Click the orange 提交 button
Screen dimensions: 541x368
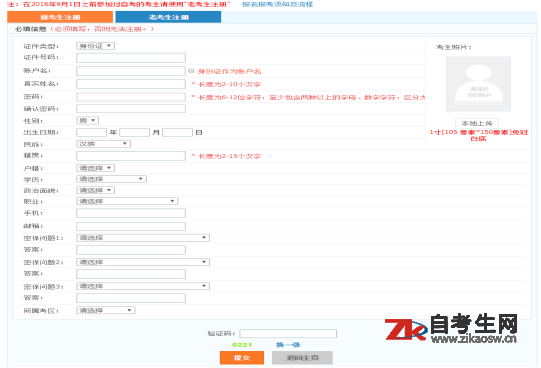[x=242, y=358]
